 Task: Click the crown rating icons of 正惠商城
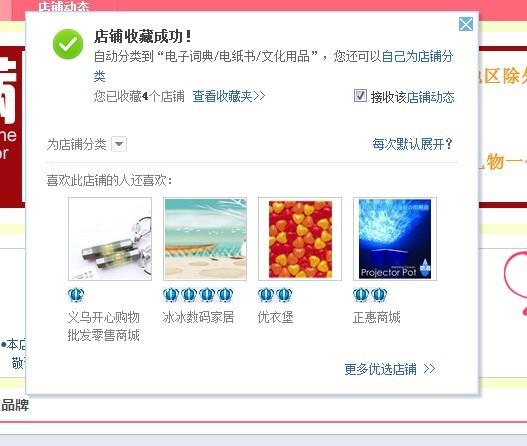click(370, 295)
